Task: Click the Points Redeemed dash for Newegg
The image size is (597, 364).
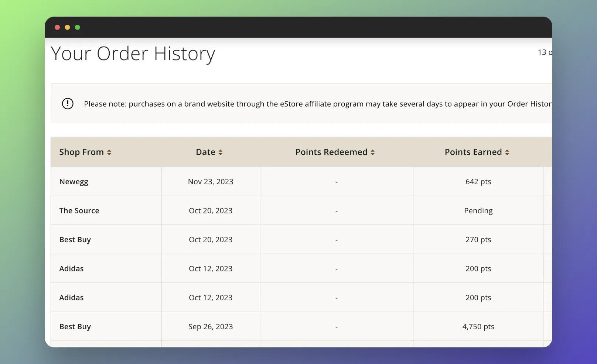Action: coord(337,182)
